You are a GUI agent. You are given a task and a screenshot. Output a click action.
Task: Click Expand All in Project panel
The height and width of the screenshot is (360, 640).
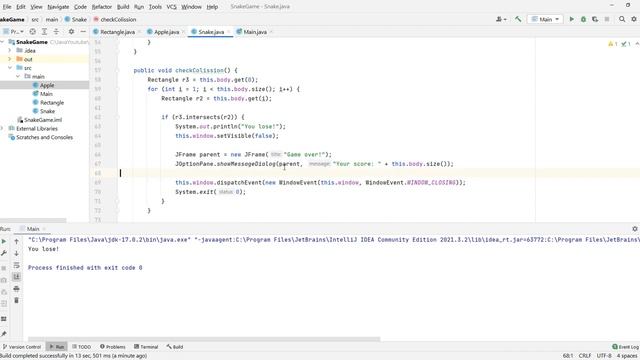coord(44,31)
